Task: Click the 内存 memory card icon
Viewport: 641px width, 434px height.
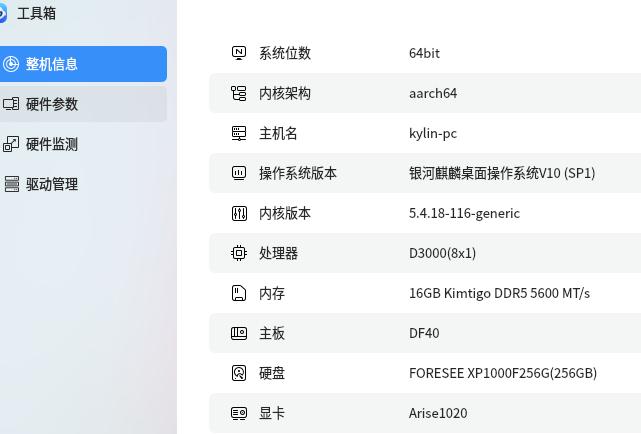Action: click(x=239, y=293)
